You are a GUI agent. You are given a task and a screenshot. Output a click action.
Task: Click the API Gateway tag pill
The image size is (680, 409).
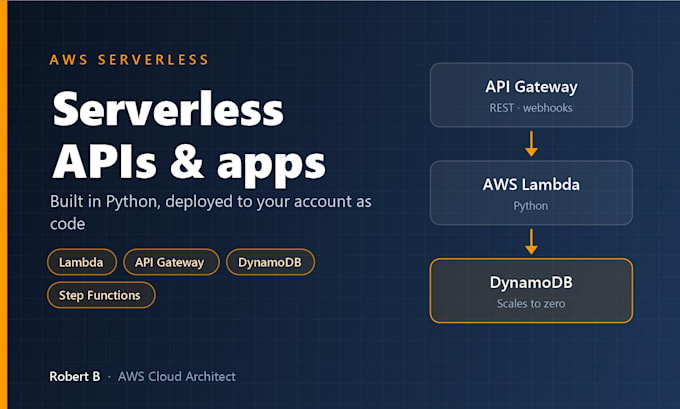point(171,262)
